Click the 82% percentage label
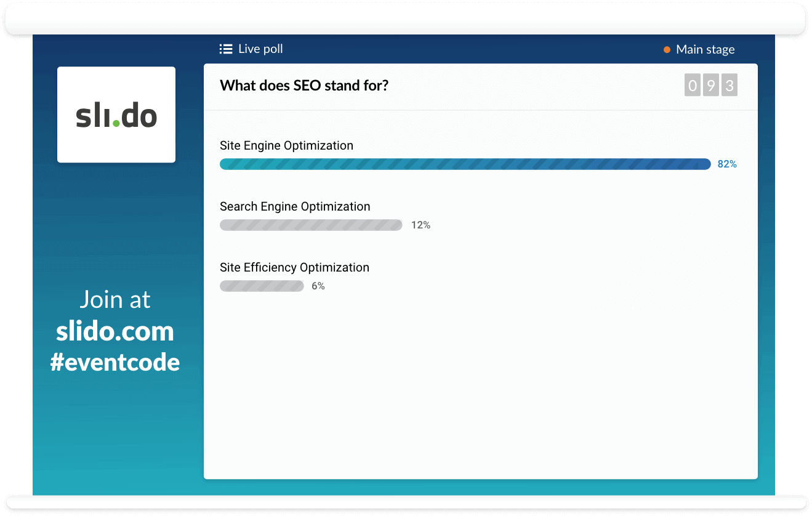 (x=727, y=164)
